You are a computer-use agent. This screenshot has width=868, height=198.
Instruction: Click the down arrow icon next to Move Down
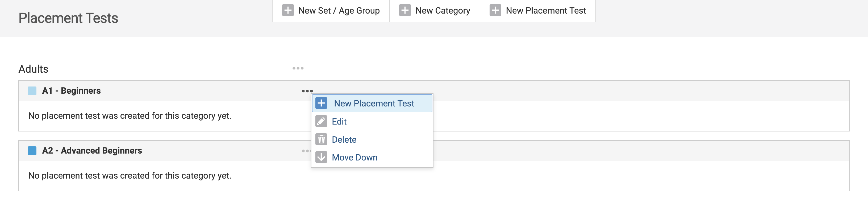[321, 157]
